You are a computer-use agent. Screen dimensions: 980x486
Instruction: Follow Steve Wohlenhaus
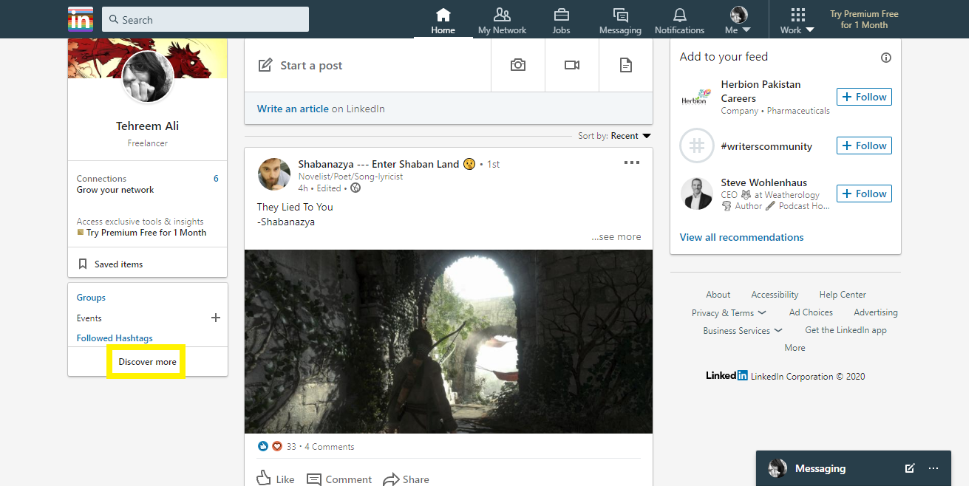(x=864, y=194)
